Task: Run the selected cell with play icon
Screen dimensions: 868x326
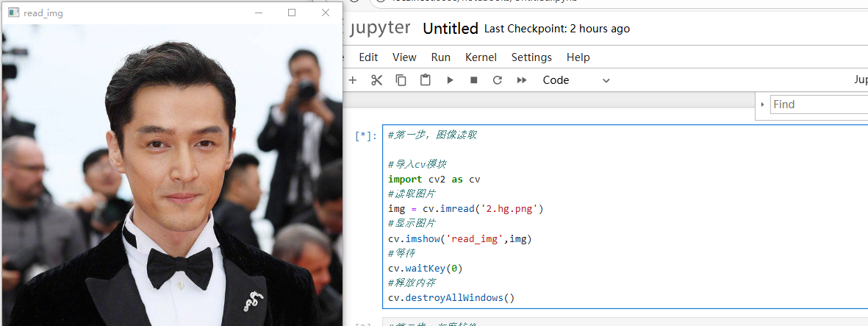Action: [x=450, y=80]
